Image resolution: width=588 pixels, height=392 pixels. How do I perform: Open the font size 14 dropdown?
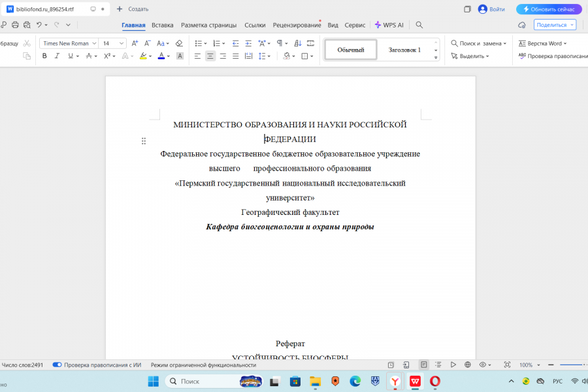pos(122,44)
